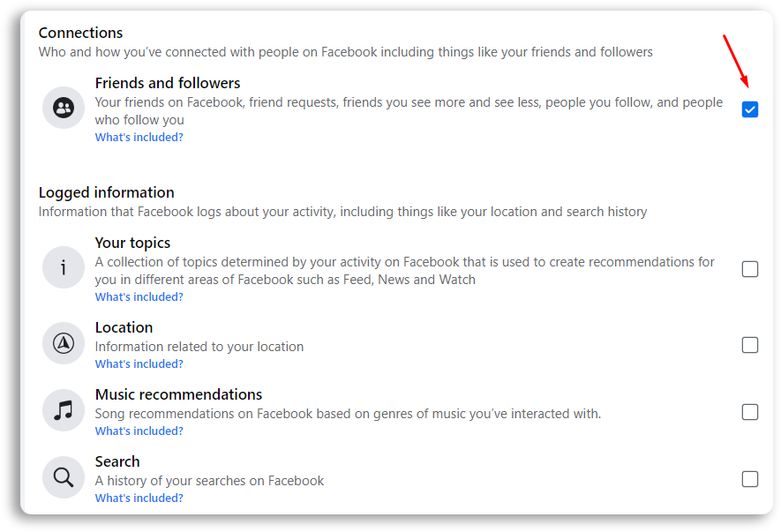Open What's included under Friends and followers
The width and height of the screenshot is (781, 532).
(139, 138)
